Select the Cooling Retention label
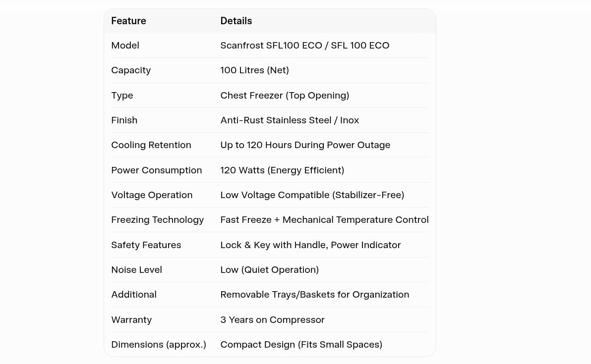The width and height of the screenshot is (591, 364). pyautogui.click(x=151, y=145)
